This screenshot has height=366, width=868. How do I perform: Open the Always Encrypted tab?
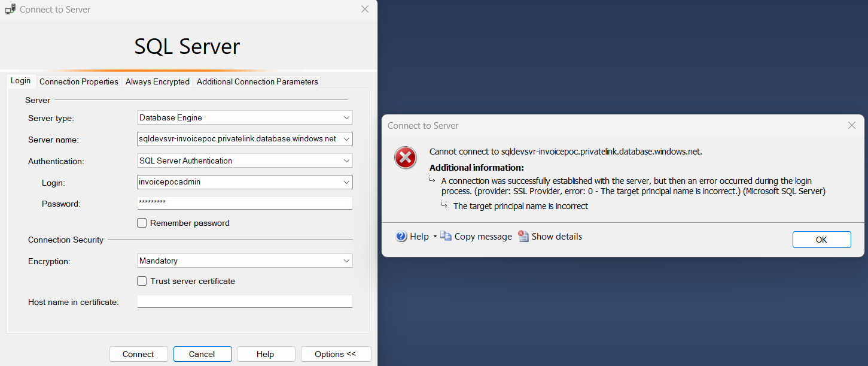[157, 81]
